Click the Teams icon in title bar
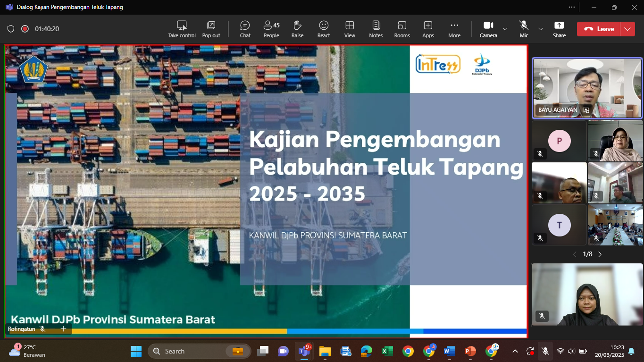Screen dimensions: 644x362 pyautogui.click(x=9, y=8)
